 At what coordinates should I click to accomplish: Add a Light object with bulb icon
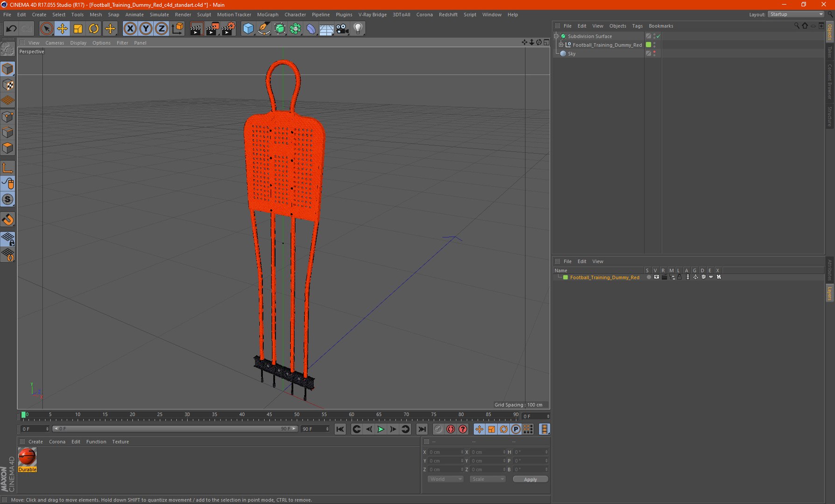click(358, 29)
